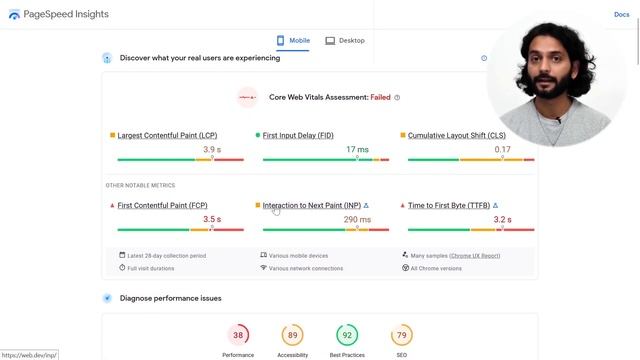Click the 0.17 CLS value
640x360 pixels.
502,149
